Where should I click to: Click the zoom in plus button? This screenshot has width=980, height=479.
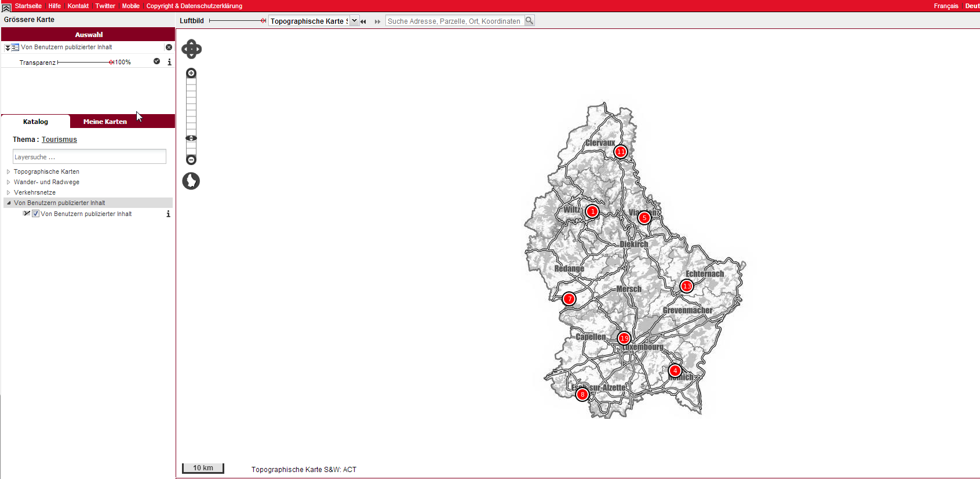(191, 73)
